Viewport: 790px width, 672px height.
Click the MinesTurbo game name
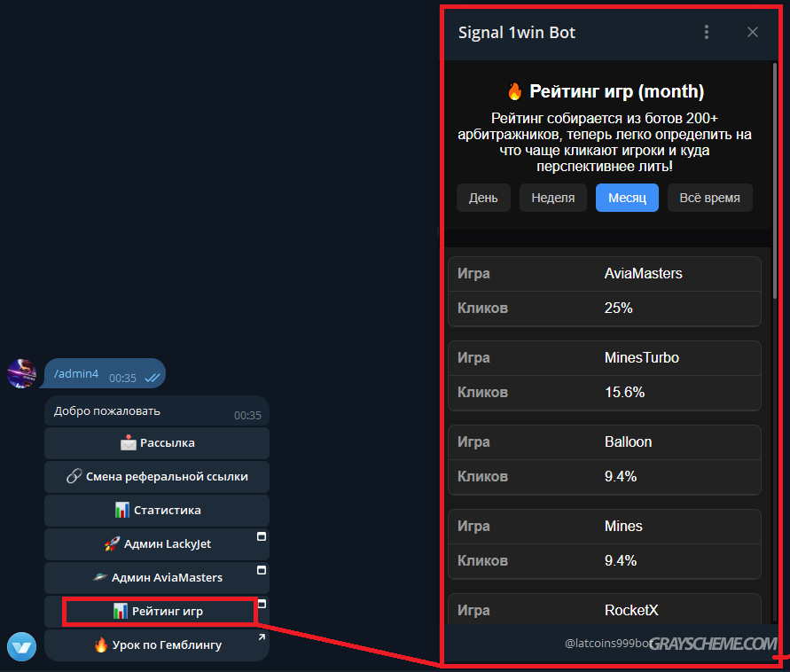click(x=641, y=357)
